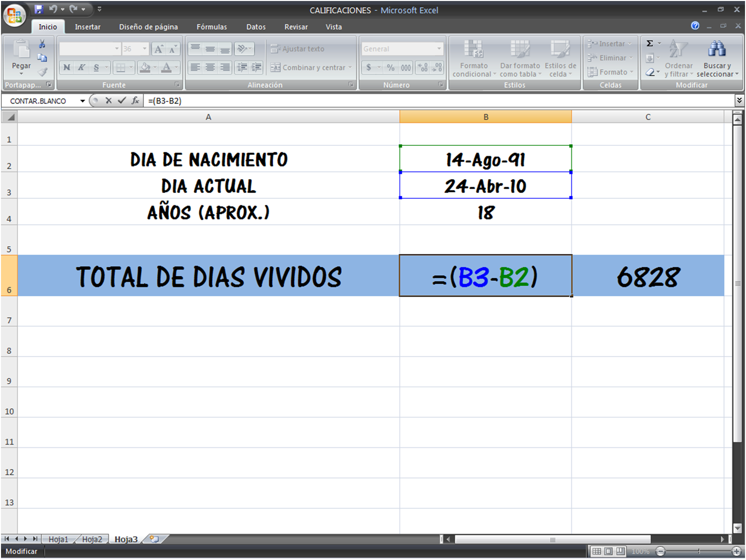Screen dimensions: 746x560
Task: Click the Redo arrow icon
Action: coord(73,9)
